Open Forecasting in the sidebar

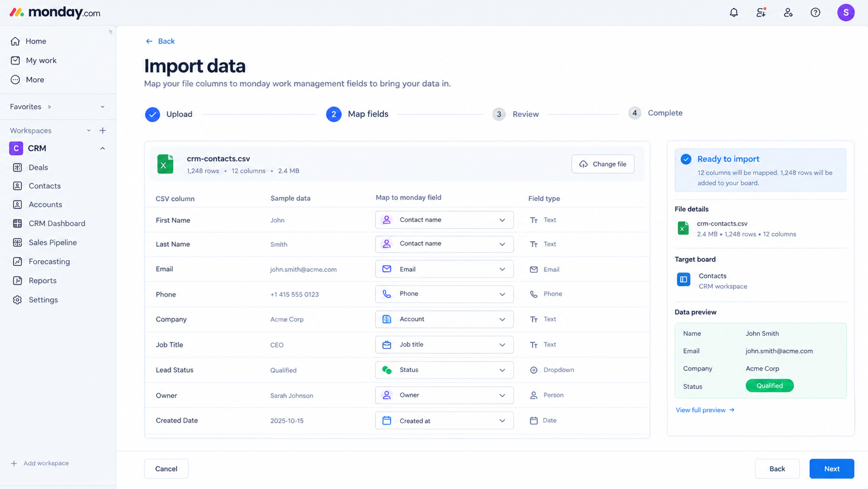click(49, 261)
